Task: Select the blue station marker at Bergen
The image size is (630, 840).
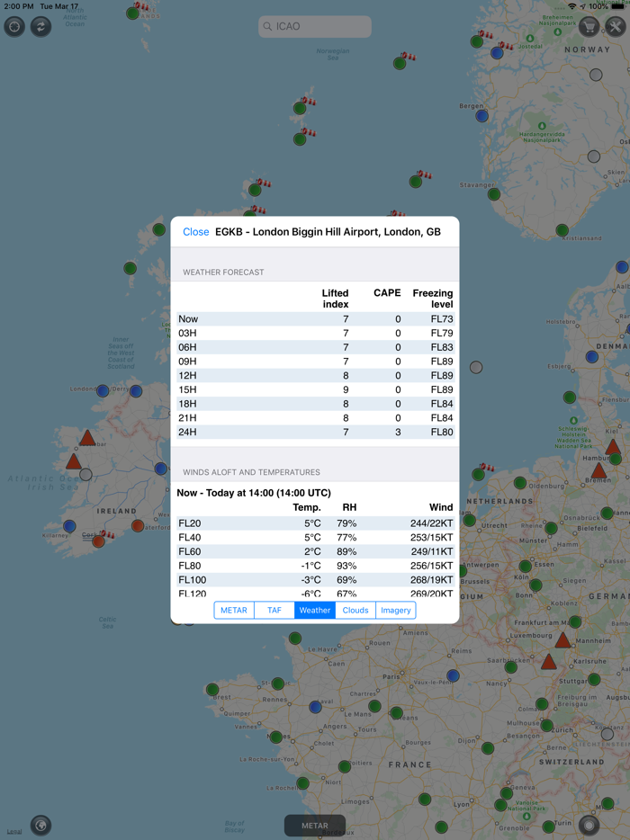Action: [x=482, y=116]
